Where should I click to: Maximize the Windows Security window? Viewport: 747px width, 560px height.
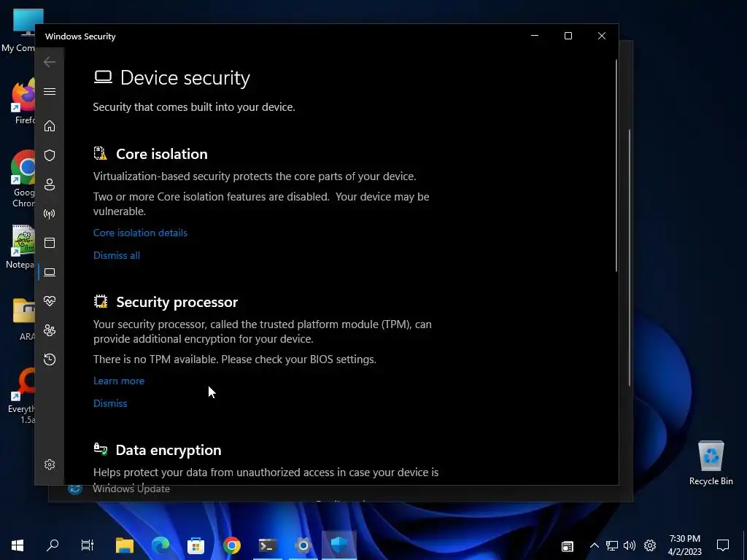point(568,36)
